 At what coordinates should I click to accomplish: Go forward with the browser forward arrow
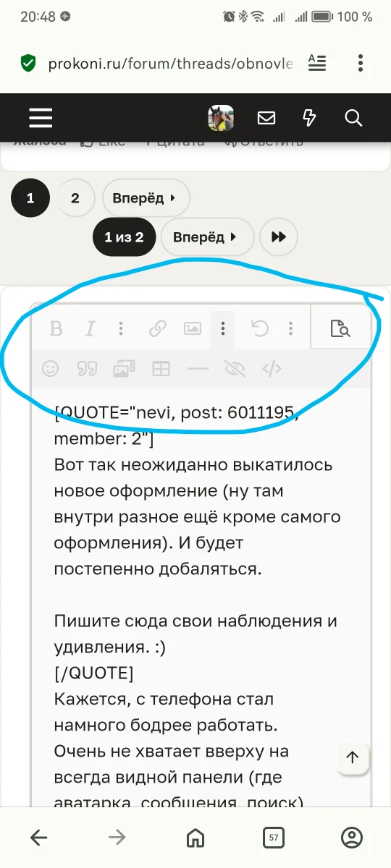click(x=117, y=838)
